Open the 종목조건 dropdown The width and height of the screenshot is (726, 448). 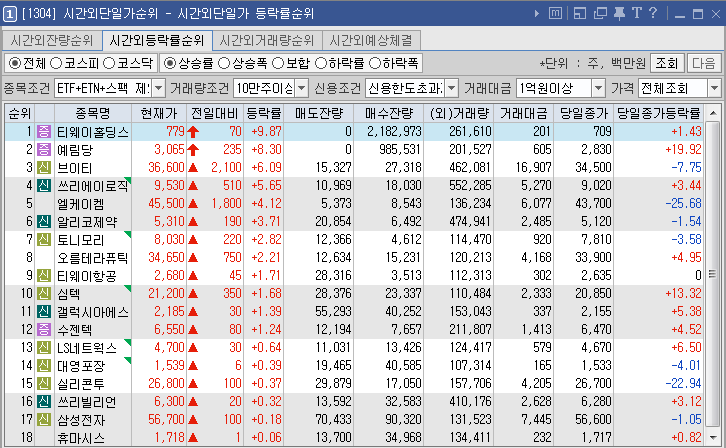pos(158,88)
